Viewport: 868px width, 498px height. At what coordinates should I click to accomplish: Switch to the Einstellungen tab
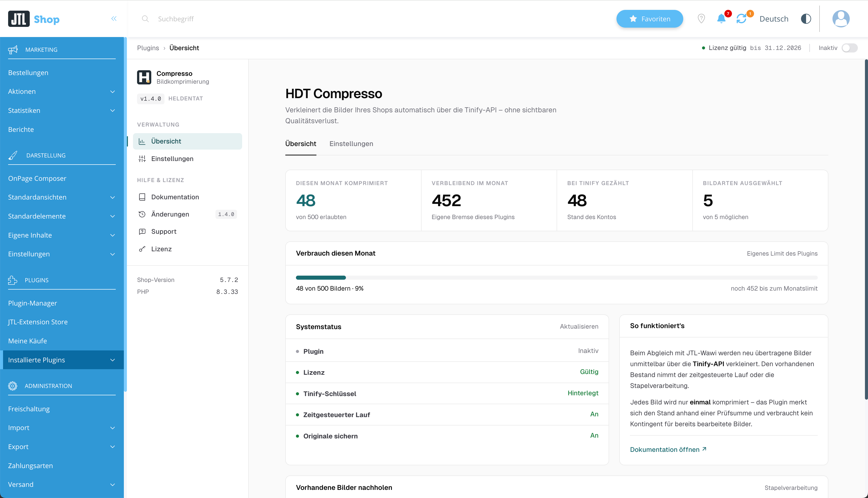pos(351,144)
